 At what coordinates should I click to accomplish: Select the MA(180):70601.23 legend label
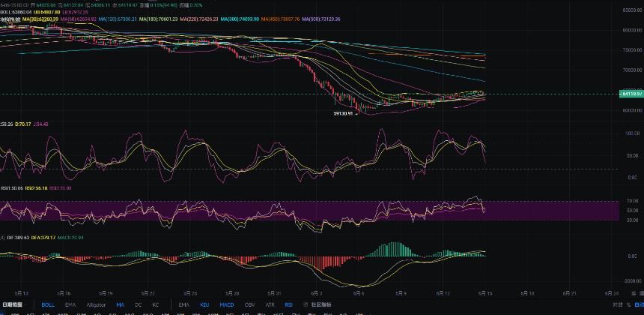[159, 19]
